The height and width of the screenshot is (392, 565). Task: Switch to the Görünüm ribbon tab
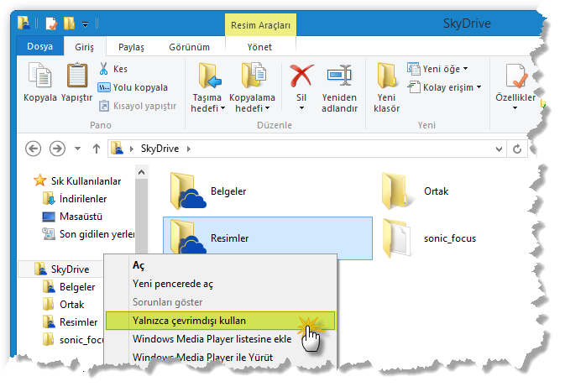click(x=189, y=47)
